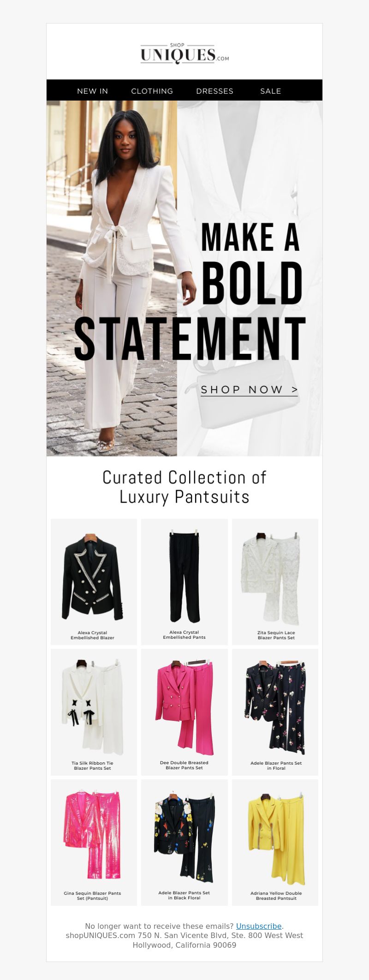Viewport: 369px width, 980px height.
Task: Open the Alexa Crystal Embellished Pants product
Action: [184, 582]
